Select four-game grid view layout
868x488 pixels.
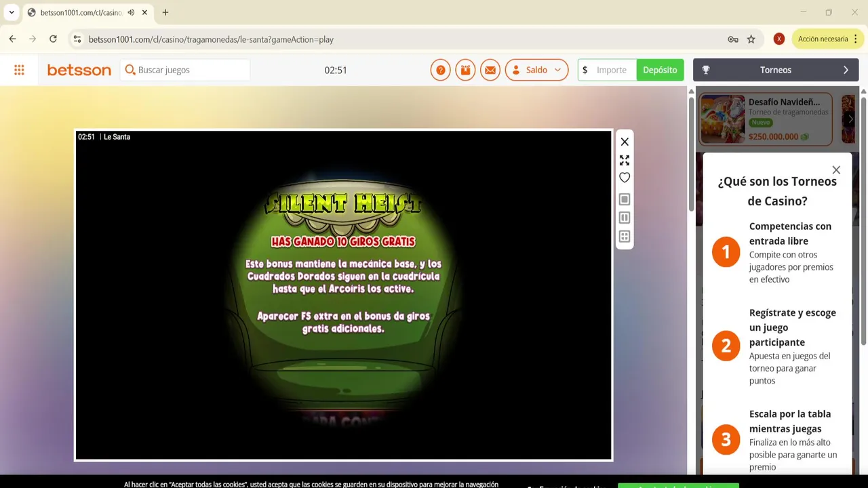coord(625,237)
